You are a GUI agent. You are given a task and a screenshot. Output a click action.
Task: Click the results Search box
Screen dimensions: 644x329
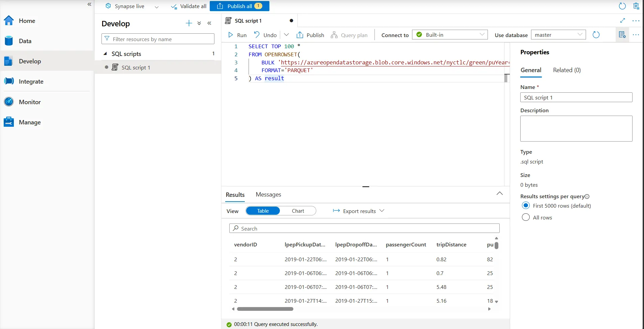pos(364,228)
